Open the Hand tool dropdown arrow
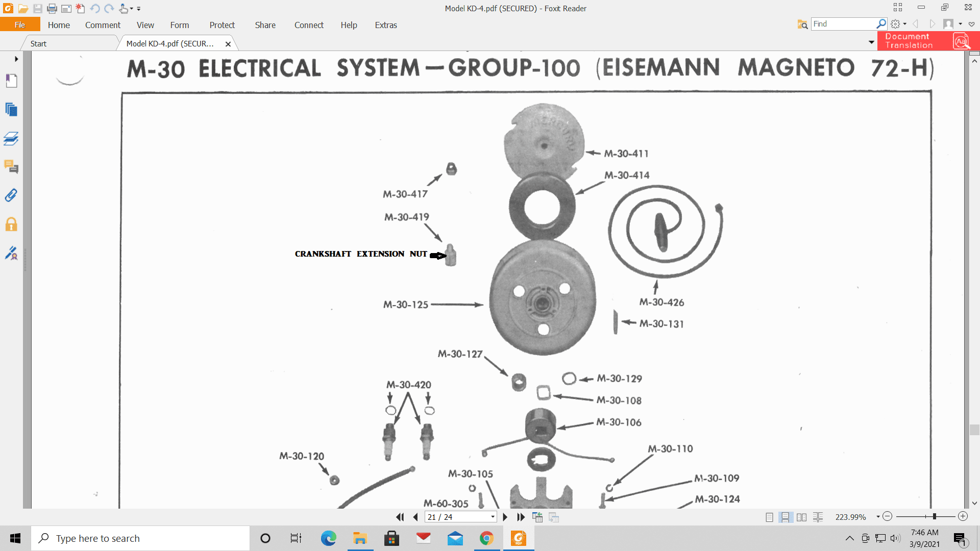The height and width of the screenshot is (551, 980). click(x=132, y=9)
